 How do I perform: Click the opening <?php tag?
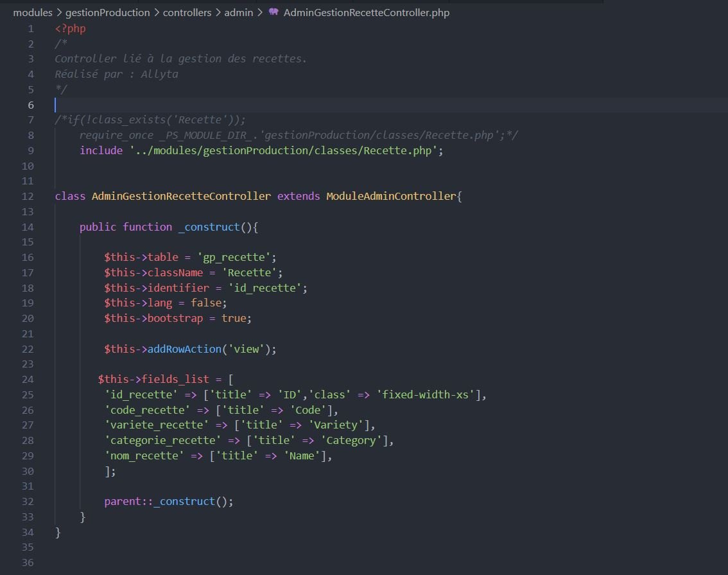tap(70, 29)
